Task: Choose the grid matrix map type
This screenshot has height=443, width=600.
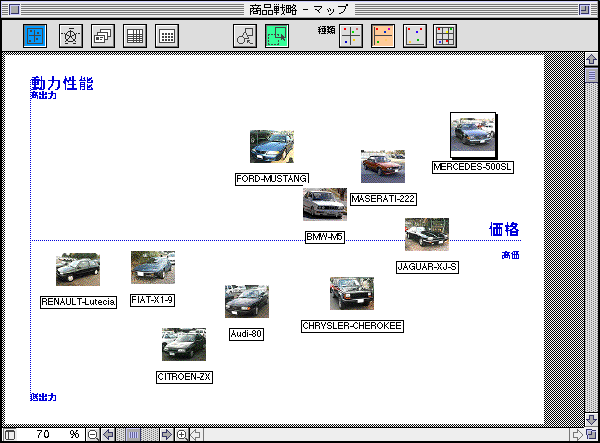Action: 445,36
